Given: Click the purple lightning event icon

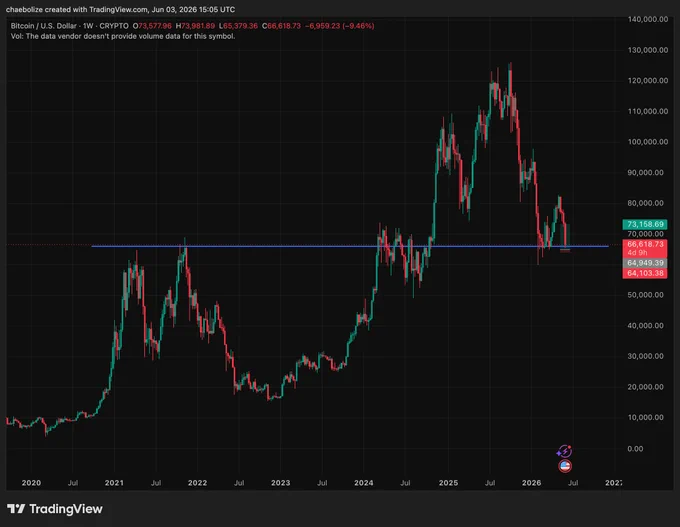Looking at the screenshot, I should pos(564,452).
